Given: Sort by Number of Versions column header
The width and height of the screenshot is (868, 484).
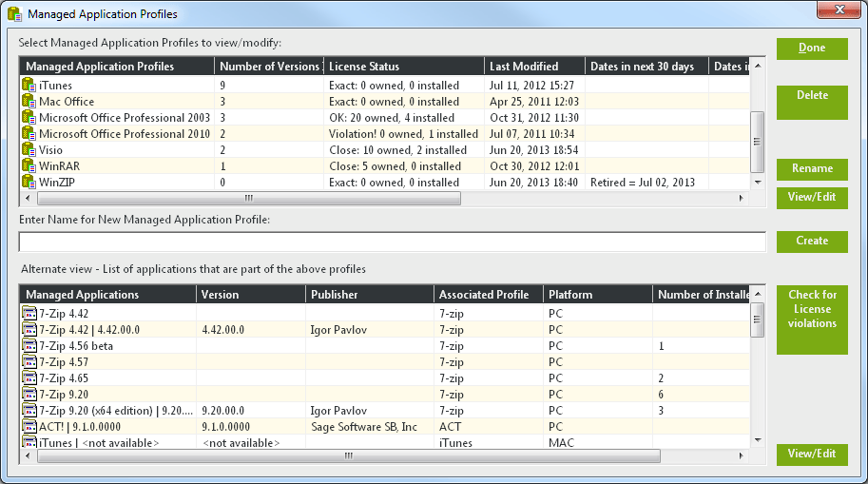Looking at the screenshot, I should tap(269, 66).
